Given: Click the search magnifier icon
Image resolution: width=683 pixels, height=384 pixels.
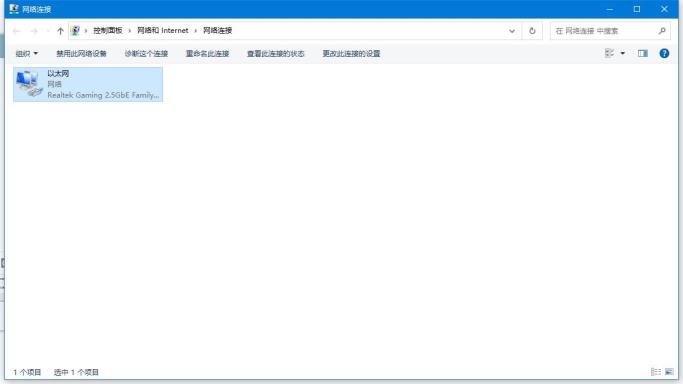Looking at the screenshot, I should 662,31.
